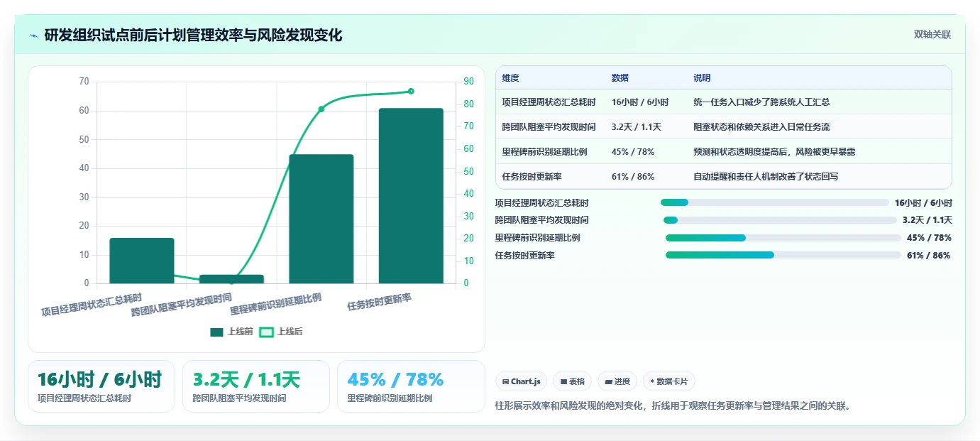Click table cell 16小时 / 6小时
The width and height of the screenshot is (980, 441).
[x=640, y=102]
